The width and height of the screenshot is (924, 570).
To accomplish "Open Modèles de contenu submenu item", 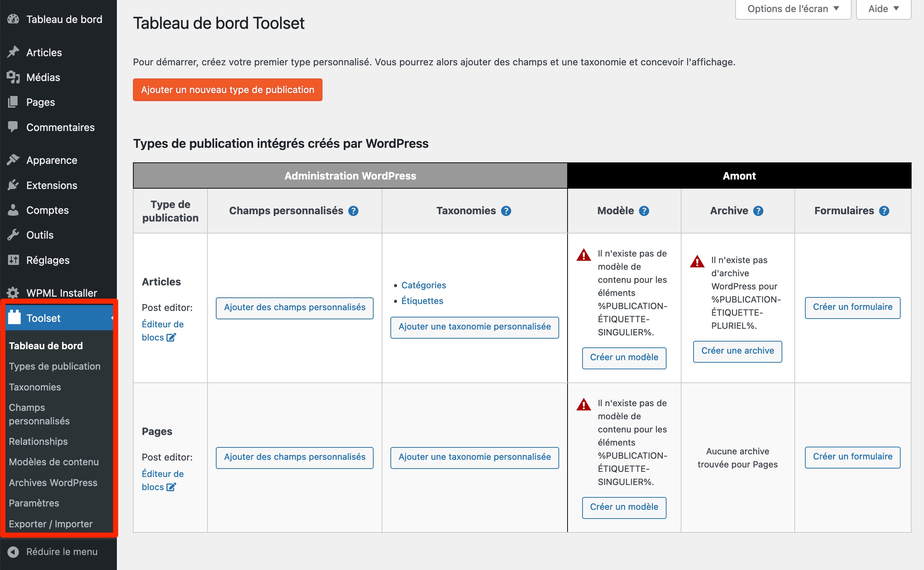I will coord(54,462).
